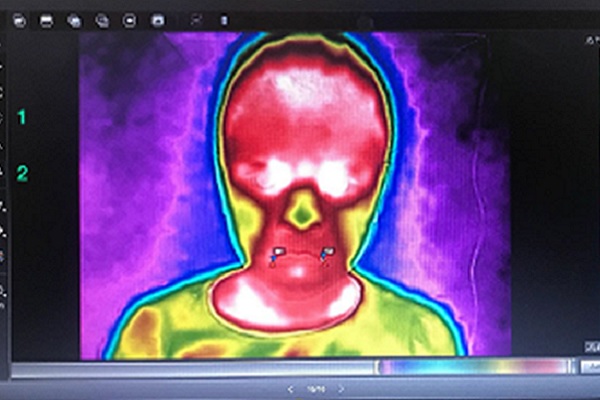This screenshot has height=400, width=600.
Task: Click the auto range button beside the palette bar
Action: point(590,367)
